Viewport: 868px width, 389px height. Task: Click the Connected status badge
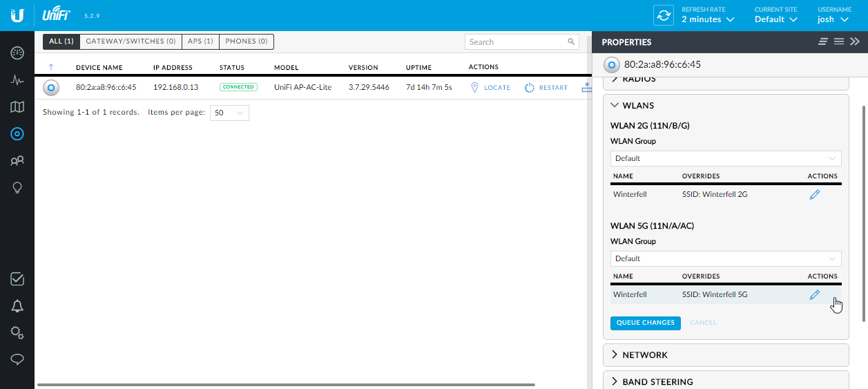[x=238, y=87]
